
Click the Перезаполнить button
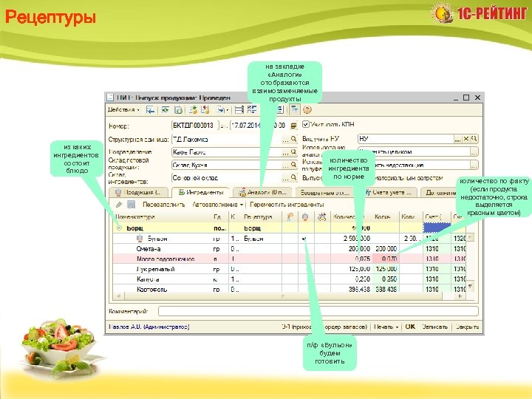coord(163,205)
